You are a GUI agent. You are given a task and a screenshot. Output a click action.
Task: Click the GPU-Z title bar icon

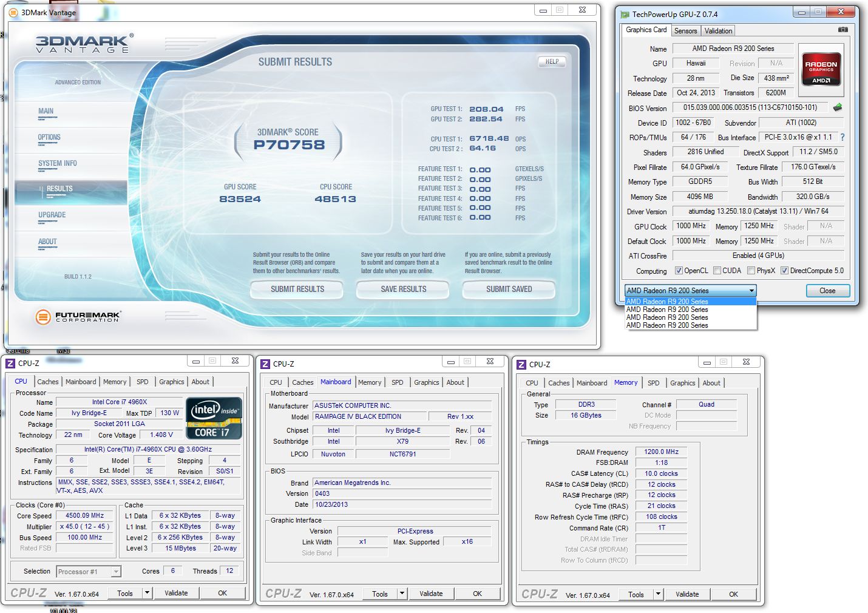click(x=624, y=14)
